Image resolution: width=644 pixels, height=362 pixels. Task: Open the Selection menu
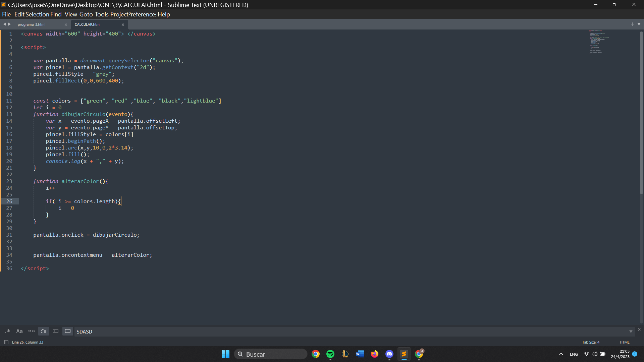[38, 14]
